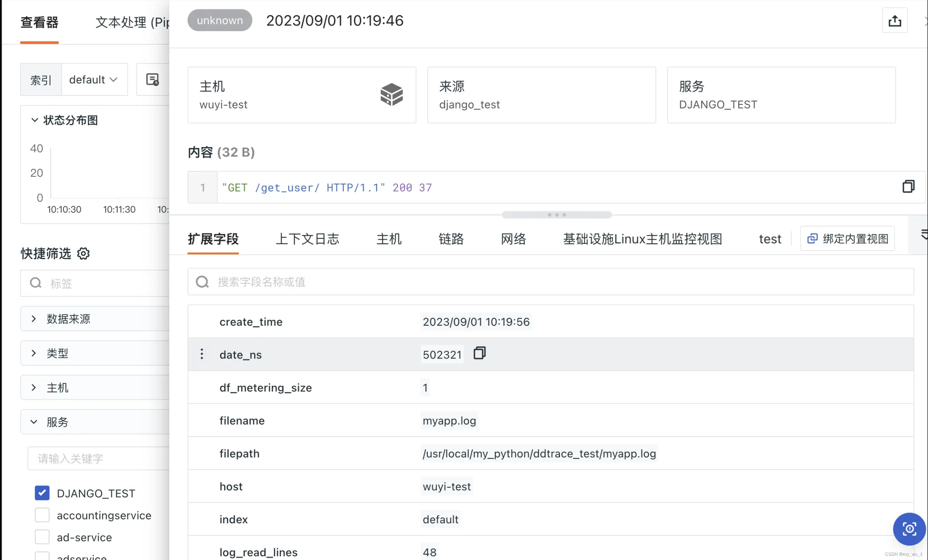The image size is (928, 560).
Task: Open the default index dropdown
Action: pos(94,80)
